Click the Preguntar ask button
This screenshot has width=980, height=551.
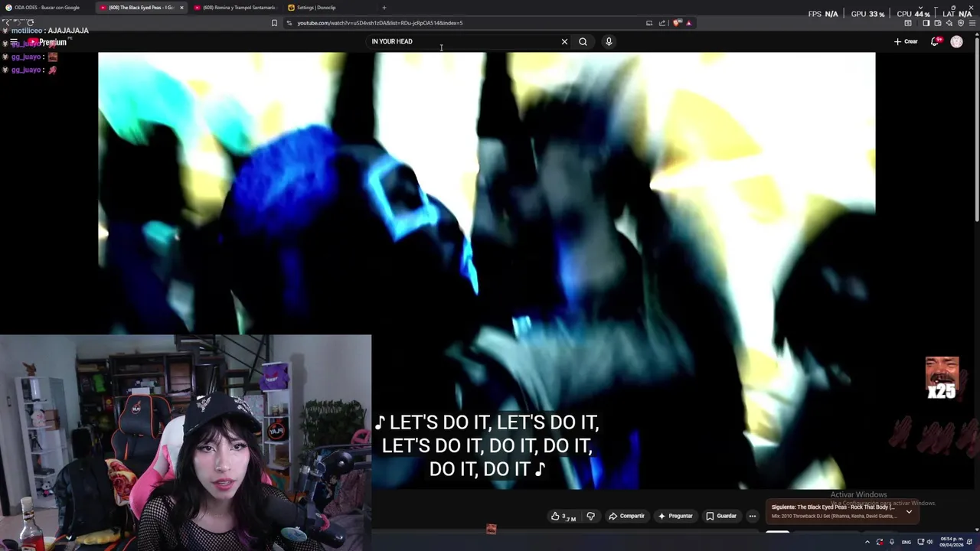[x=675, y=516]
